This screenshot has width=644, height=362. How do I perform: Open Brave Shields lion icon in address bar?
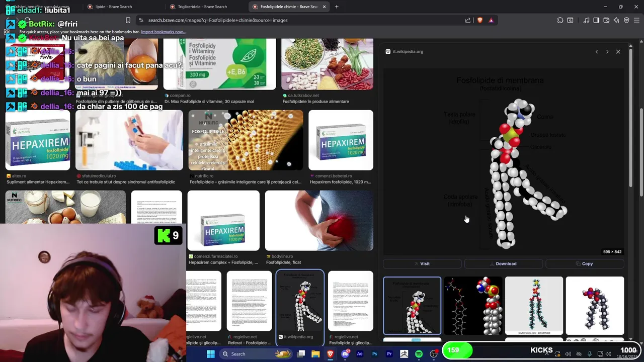pyautogui.click(x=479, y=20)
